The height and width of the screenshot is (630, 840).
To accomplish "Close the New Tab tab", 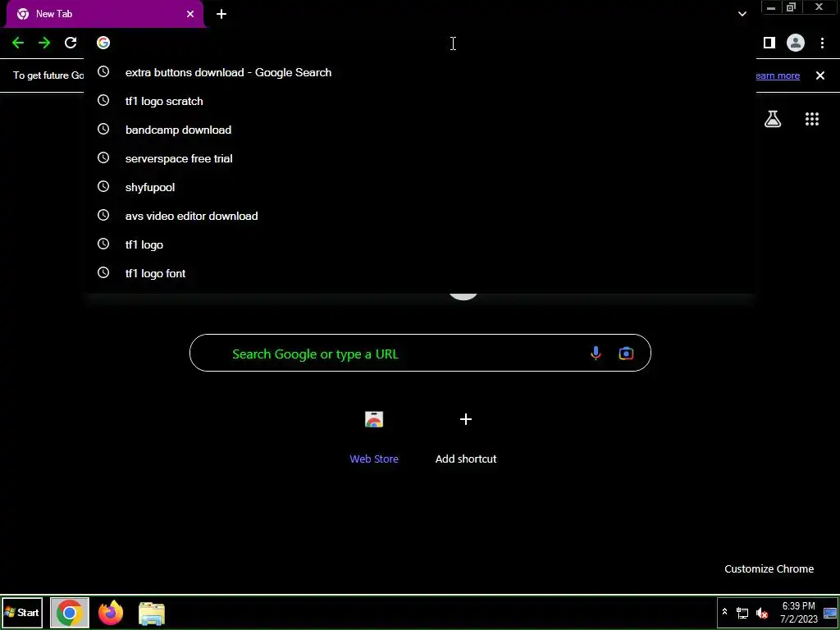I will (190, 14).
